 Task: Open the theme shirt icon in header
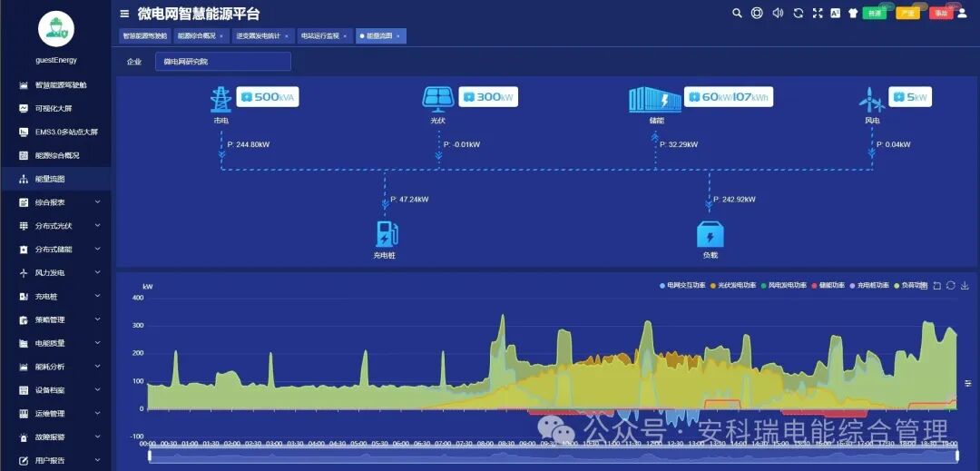point(852,13)
